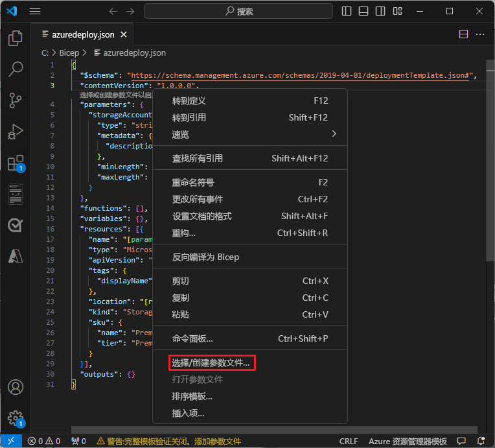Choose 转到引用 from the context menu
Viewport: 495px width, 448px height.
[x=250, y=117]
